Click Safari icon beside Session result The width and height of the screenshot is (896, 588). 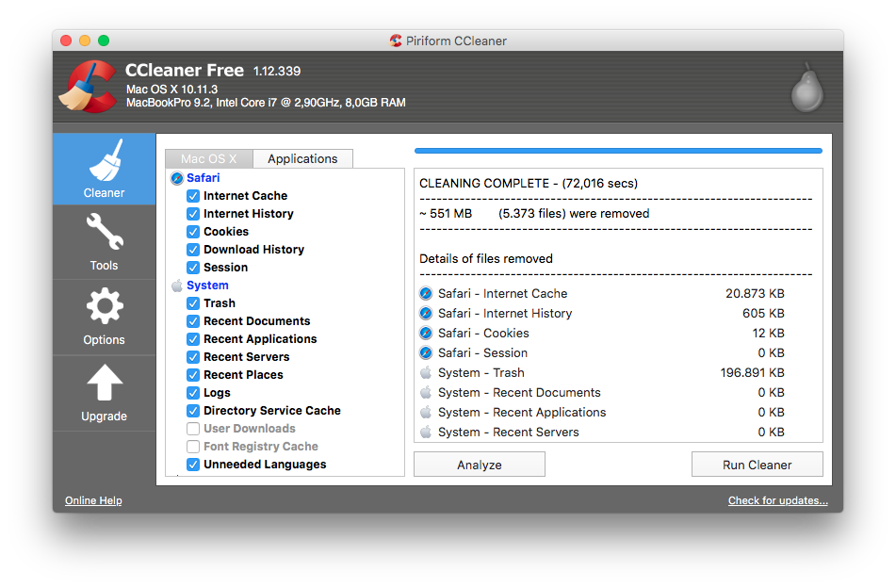(426, 353)
